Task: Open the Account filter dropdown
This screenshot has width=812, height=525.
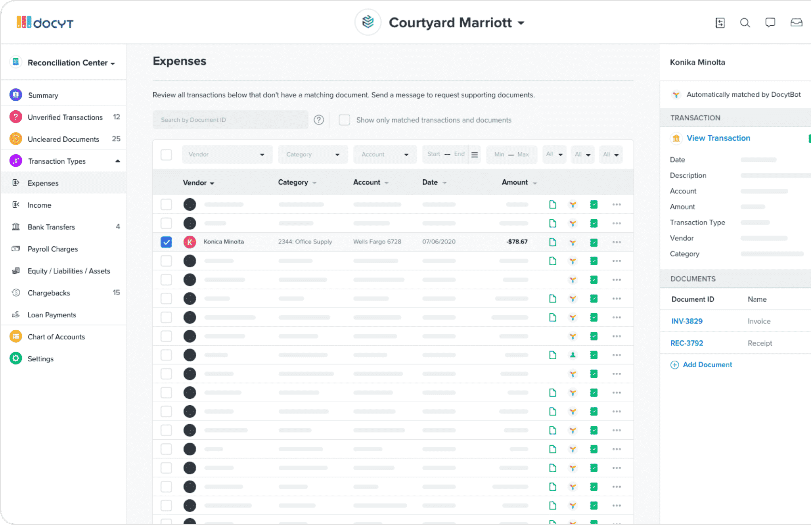Action: pos(385,155)
